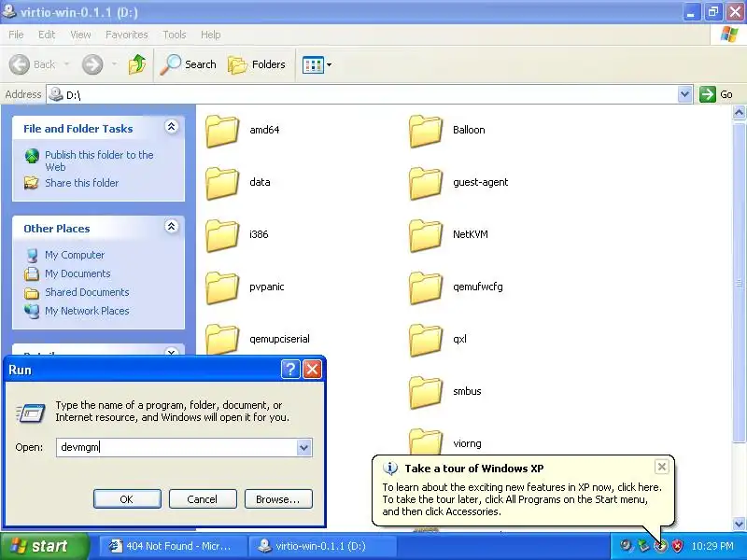This screenshot has height=560, width=747.
Task: Click OK in the Run dialog
Action: click(127, 499)
